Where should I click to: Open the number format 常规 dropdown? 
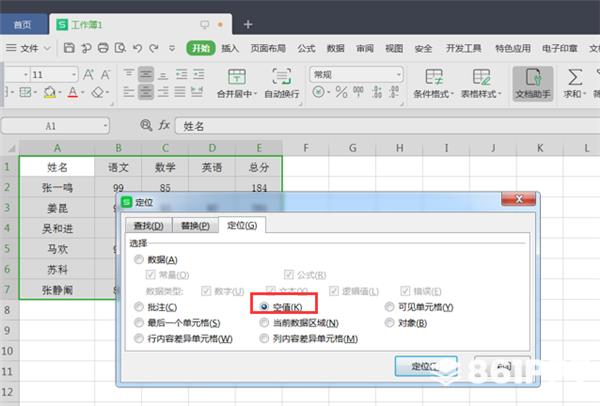(x=399, y=75)
